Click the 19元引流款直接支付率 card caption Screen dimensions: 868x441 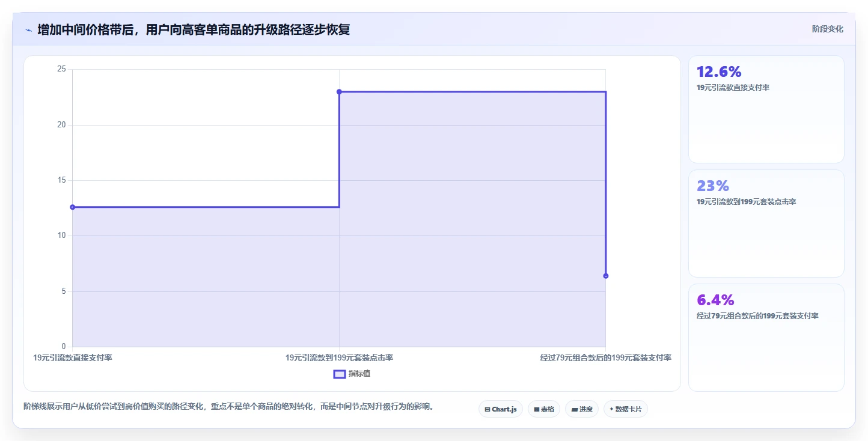733,88
